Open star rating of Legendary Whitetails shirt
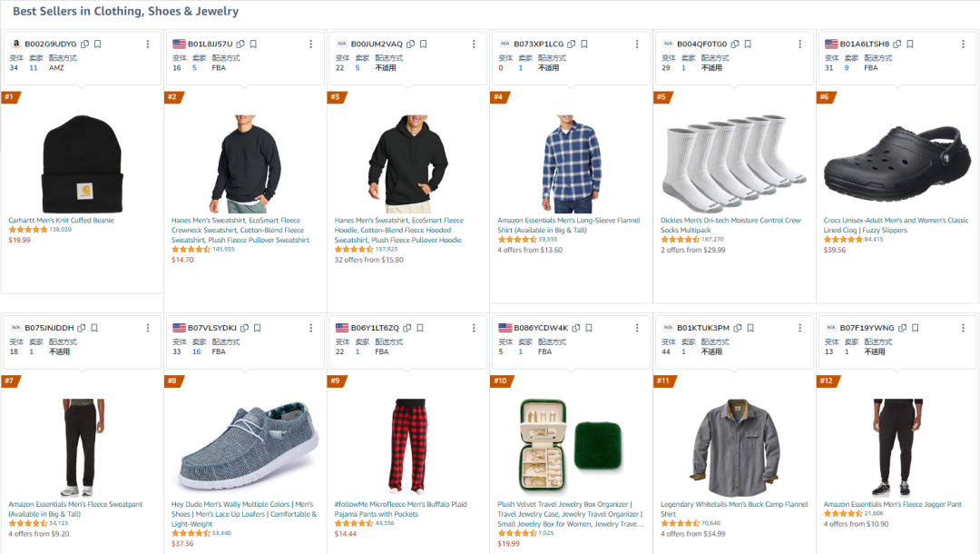This screenshot has height=554, width=980. [x=680, y=523]
